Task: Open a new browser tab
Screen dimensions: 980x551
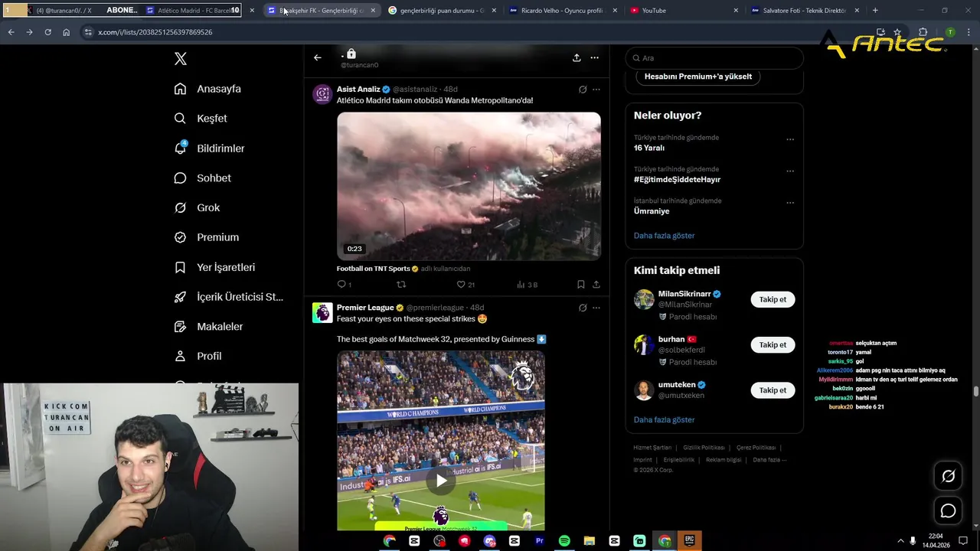Action: point(875,11)
